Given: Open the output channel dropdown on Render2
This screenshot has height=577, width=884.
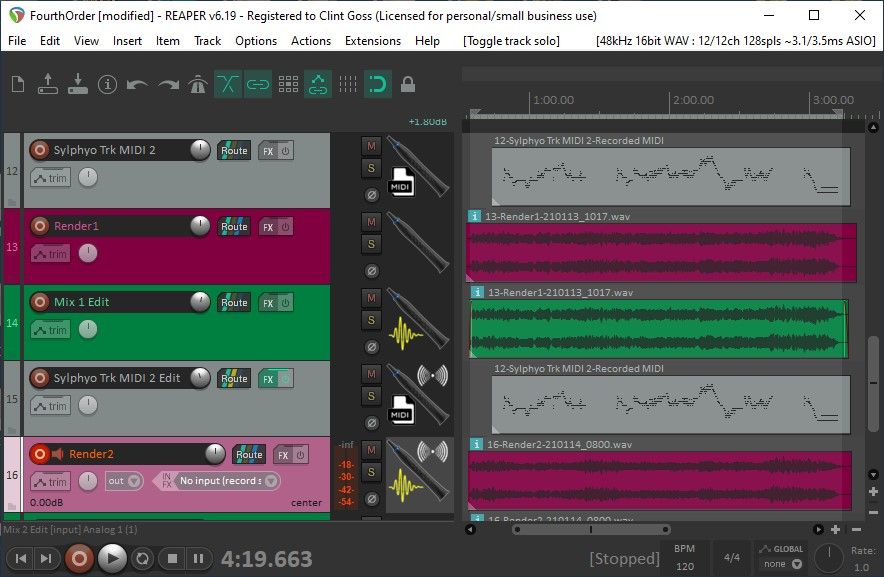Looking at the screenshot, I should click(x=124, y=481).
